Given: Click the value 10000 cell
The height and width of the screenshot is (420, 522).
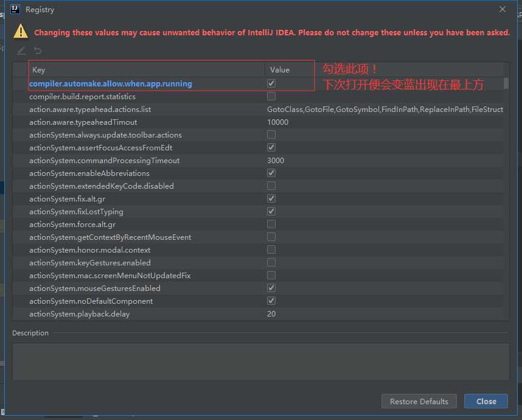Looking at the screenshot, I should pos(277,122).
